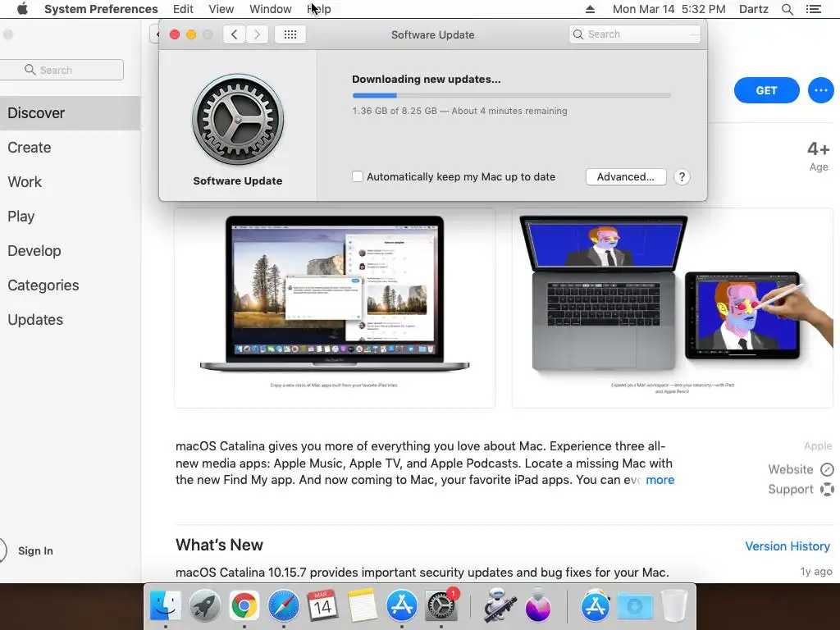Open the Window menu

(271, 9)
